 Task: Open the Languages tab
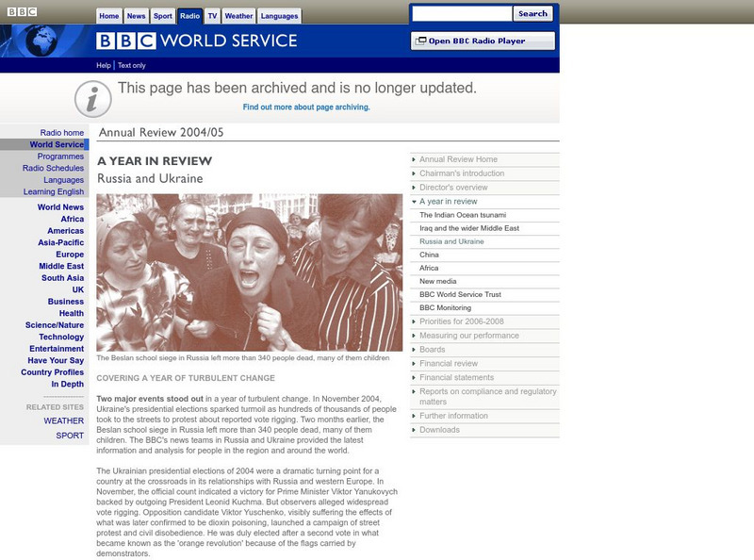(x=279, y=16)
